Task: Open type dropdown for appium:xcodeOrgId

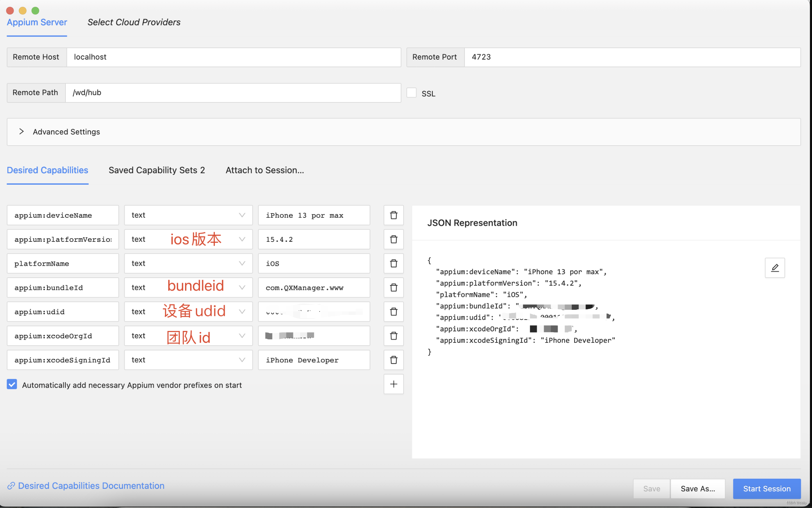Action: [188, 336]
